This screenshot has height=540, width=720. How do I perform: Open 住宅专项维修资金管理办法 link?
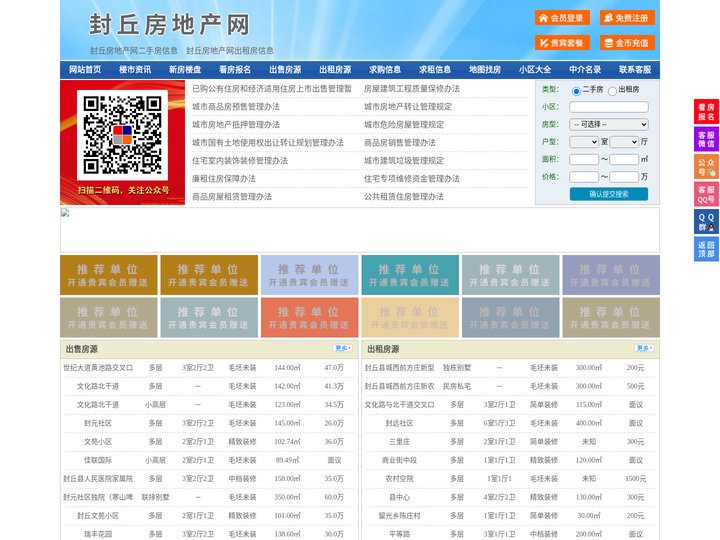412,179
